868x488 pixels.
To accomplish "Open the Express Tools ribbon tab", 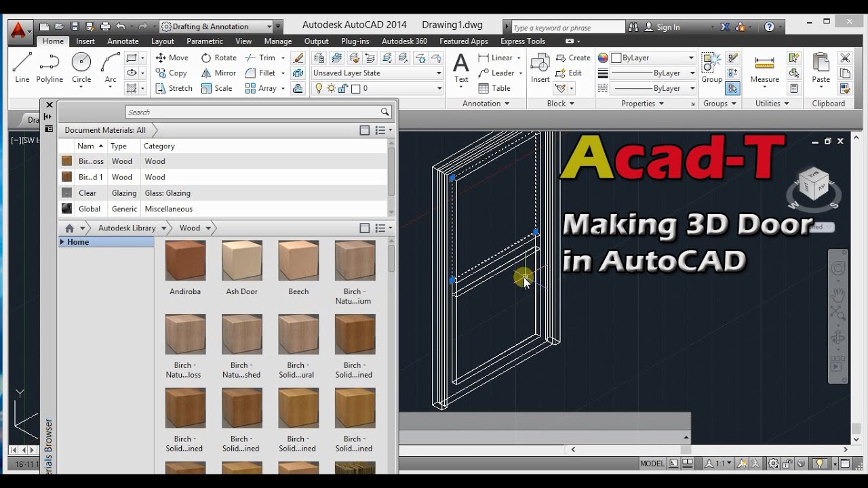I will tap(523, 41).
